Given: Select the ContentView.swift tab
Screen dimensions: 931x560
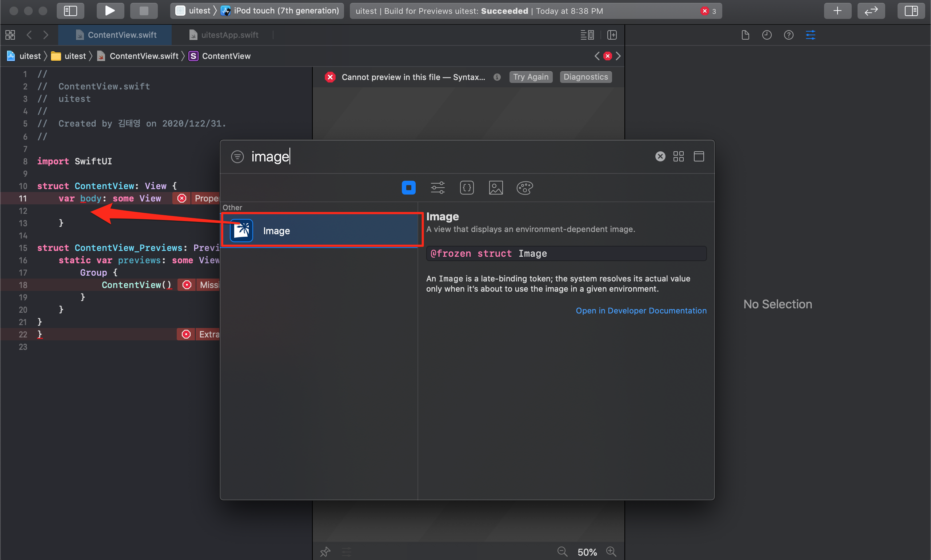Looking at the screenshot, I should click(121, 35).
